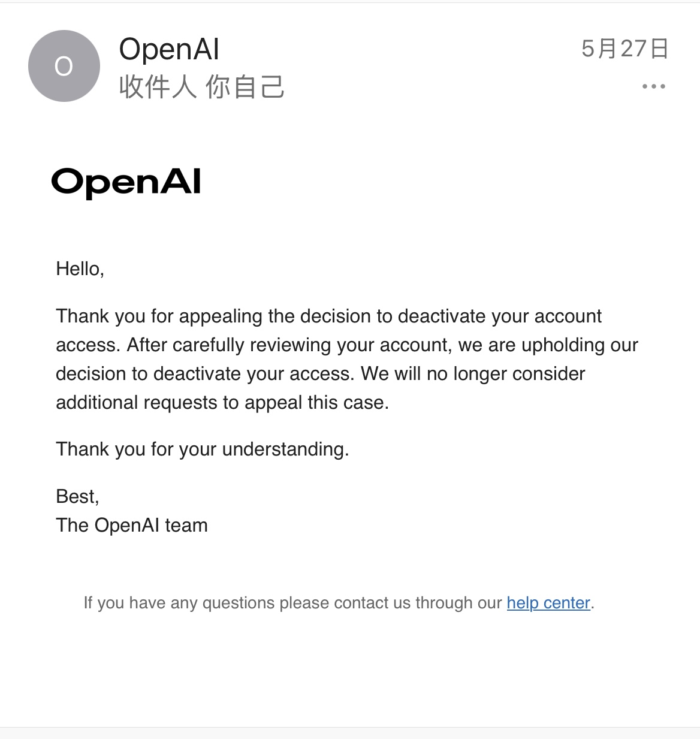This screenshot has height=739, width=700.
Task: Click the OpenAI logo in email body
Action: point(126,182)
